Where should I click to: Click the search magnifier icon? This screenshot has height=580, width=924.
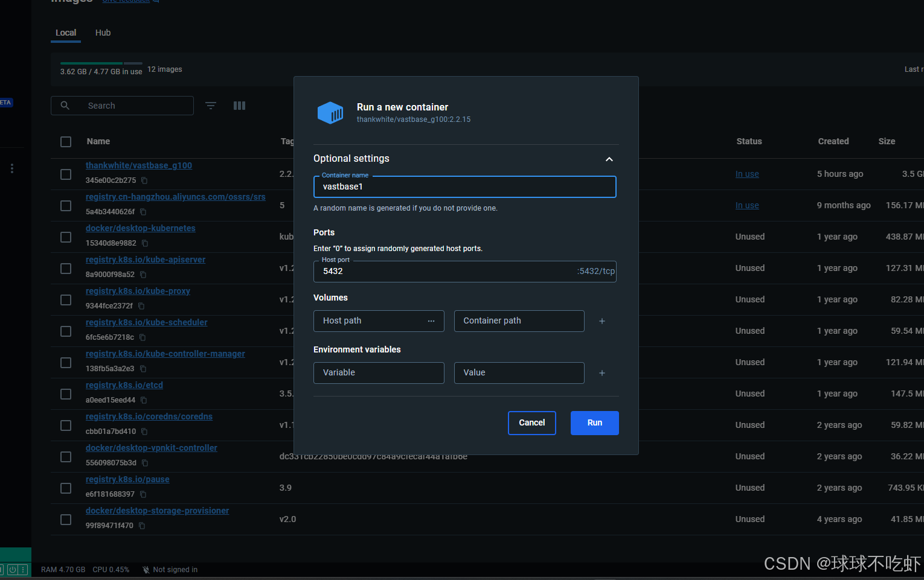[x=65, y=106]
